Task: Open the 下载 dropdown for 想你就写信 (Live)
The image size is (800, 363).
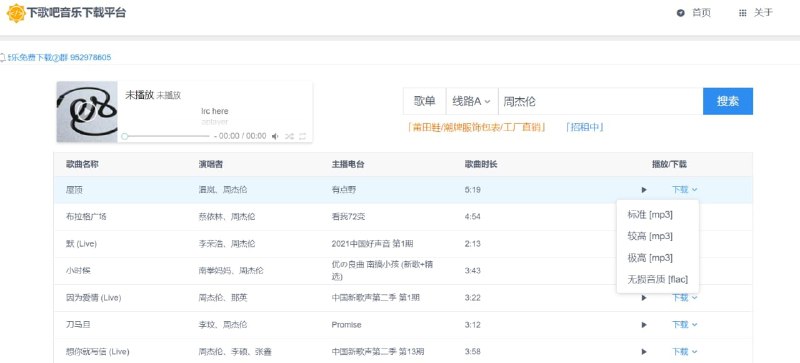Action: click(x=685, y=352)
